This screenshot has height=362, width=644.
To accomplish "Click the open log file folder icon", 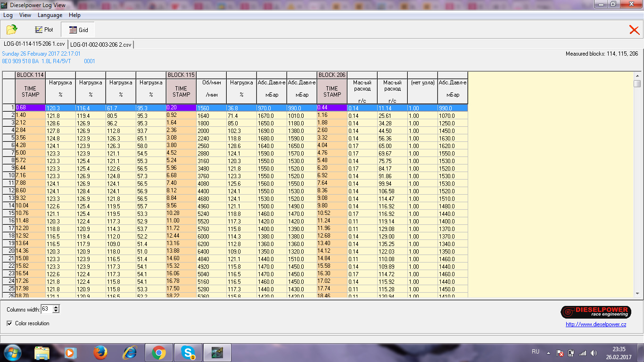I will [x=12, y=30].
